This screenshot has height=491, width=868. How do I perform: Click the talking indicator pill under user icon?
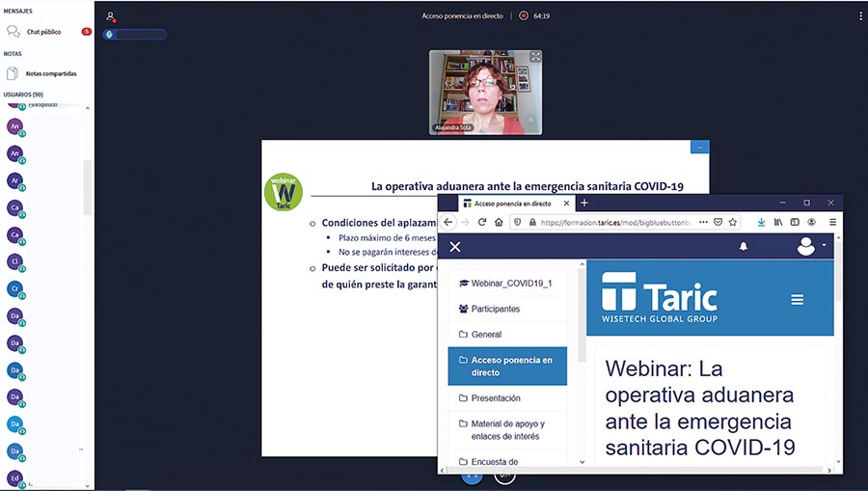pos(134,35)
